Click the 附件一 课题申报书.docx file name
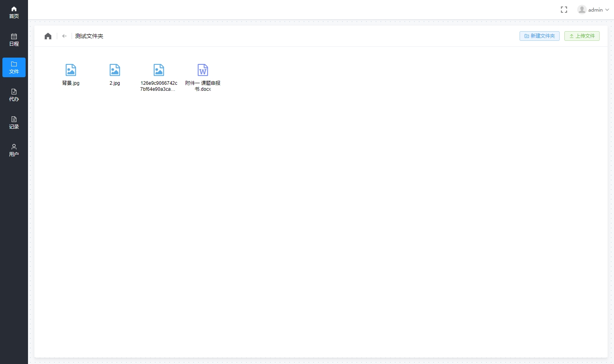Screen dimensions: 614x364 click(203, 86)
